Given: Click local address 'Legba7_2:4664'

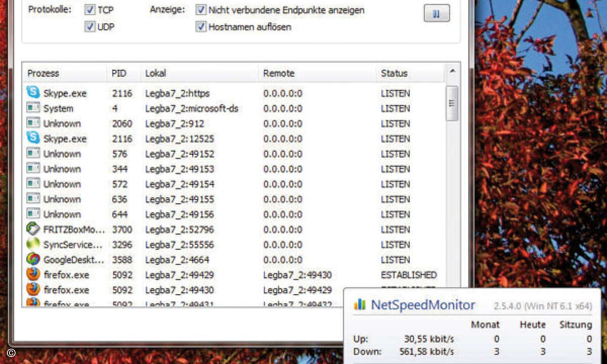Looking at the screenshot, I should (x=177, y=260).
